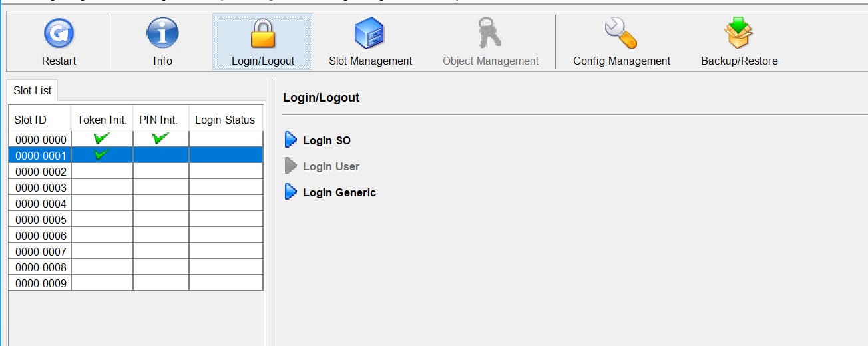Select slot 0000 0000 row
The height and width of the screenshot is (346, 868).
136,139
